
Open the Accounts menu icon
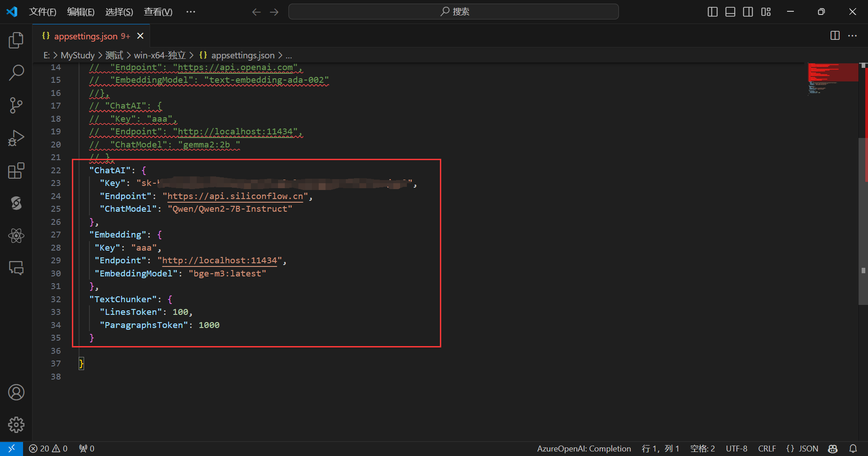point(16,392)
